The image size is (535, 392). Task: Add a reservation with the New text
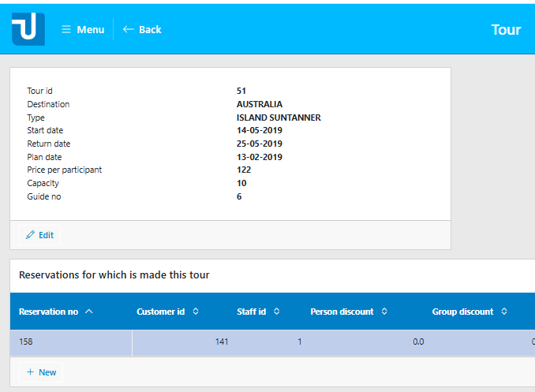[47, 372]
